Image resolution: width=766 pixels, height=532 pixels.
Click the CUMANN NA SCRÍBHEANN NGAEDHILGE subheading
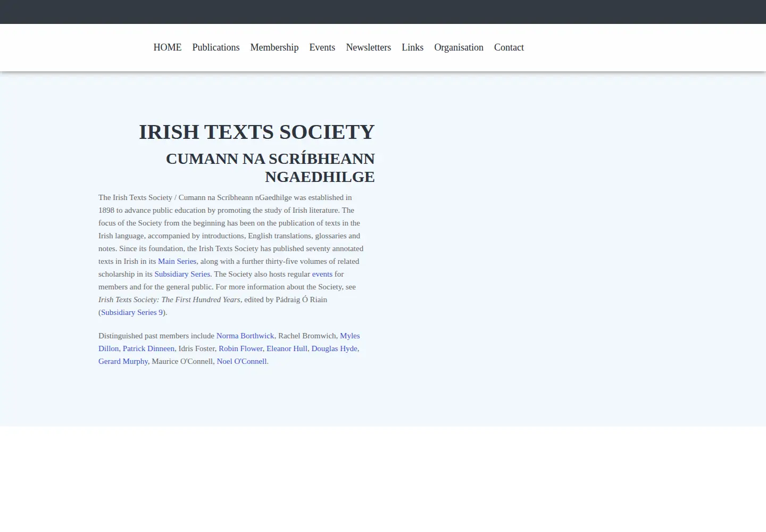270,168
